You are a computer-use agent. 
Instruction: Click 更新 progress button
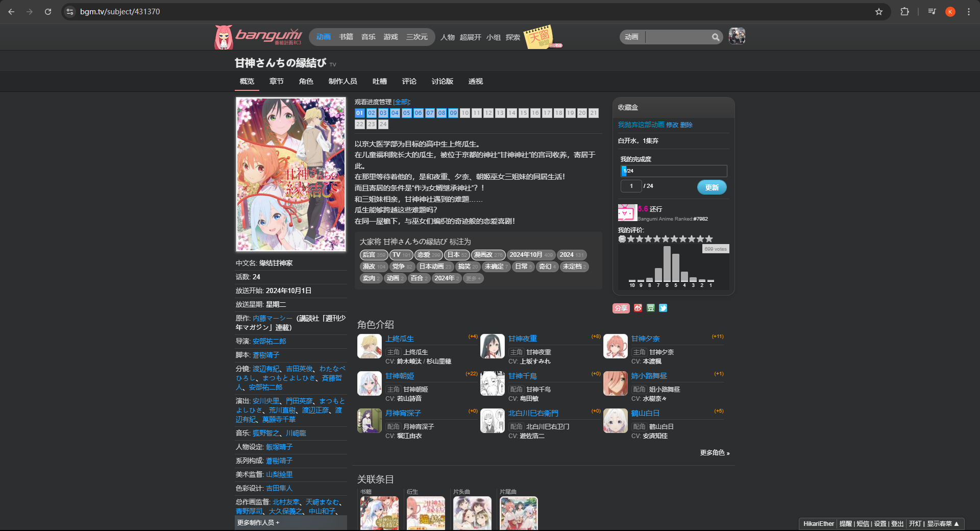tap(712, 187)
